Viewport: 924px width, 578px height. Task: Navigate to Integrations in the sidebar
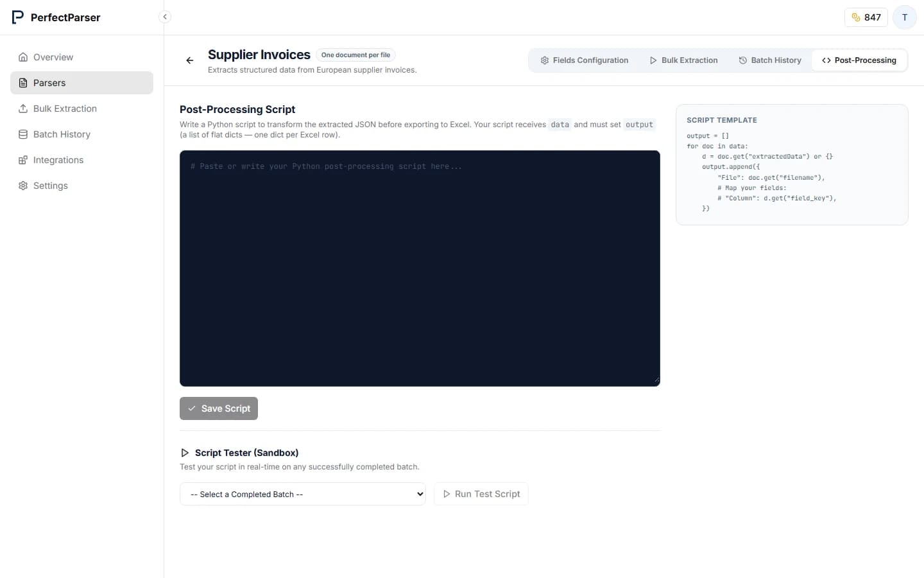click(x=81, y=160)
